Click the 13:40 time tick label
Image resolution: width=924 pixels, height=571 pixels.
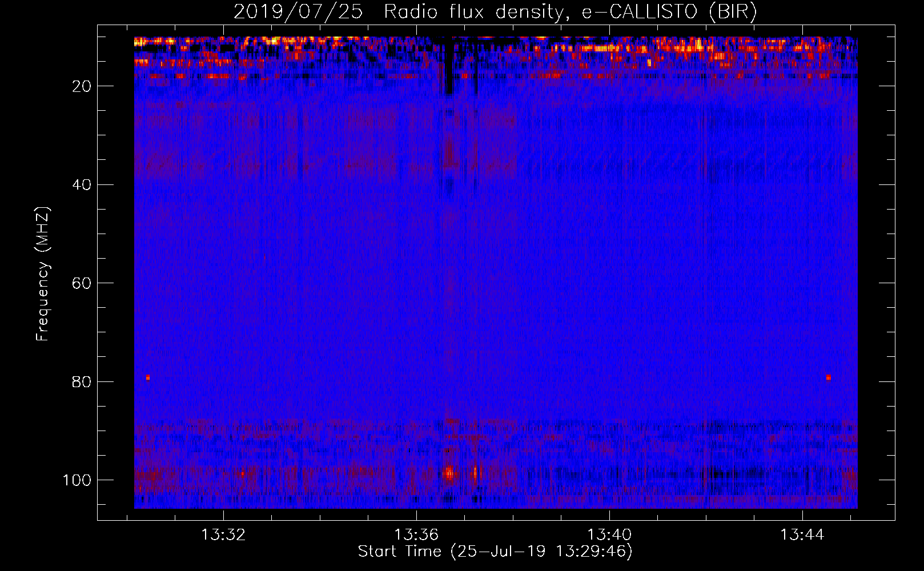pos(609,534)
